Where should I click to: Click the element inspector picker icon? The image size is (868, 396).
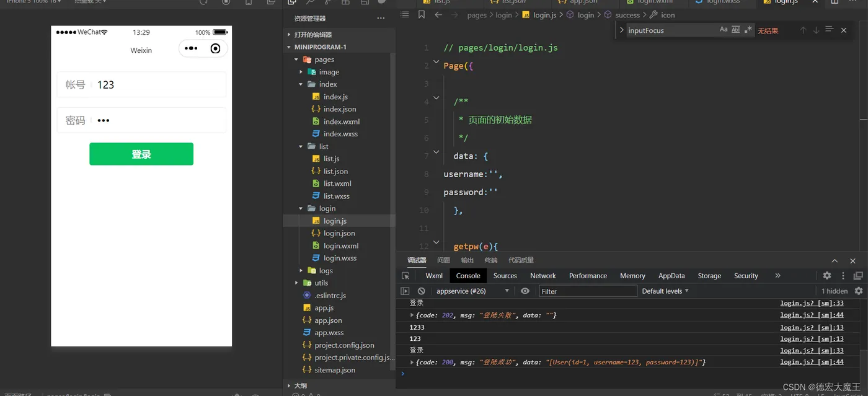click(405, 276)
